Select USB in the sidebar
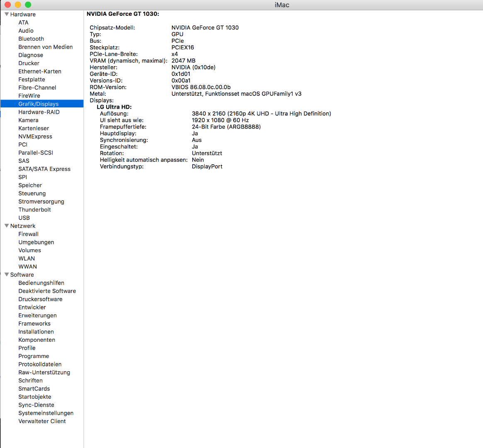 (24, 218)
